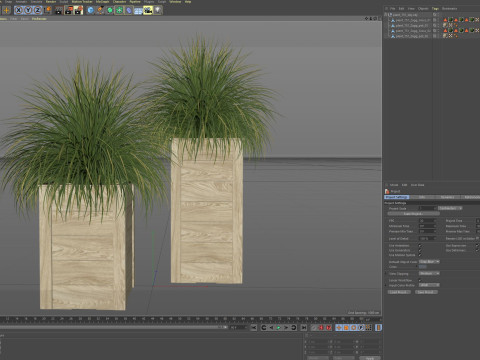Toggle the Z axis lock
Viewport: 480px width, 360px height.
pyautogui.click(x=38, y=10)
